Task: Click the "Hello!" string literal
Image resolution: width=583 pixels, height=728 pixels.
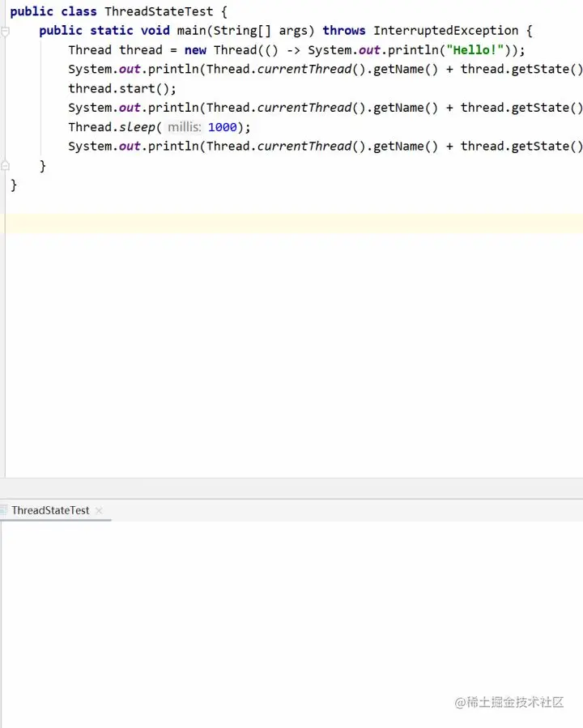Action: [x=474, y=50]
